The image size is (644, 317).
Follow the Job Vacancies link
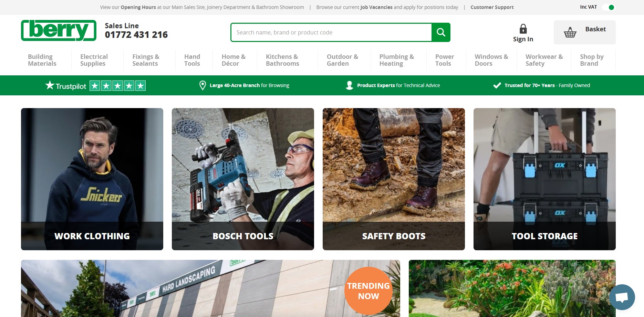tap(376, 7)
